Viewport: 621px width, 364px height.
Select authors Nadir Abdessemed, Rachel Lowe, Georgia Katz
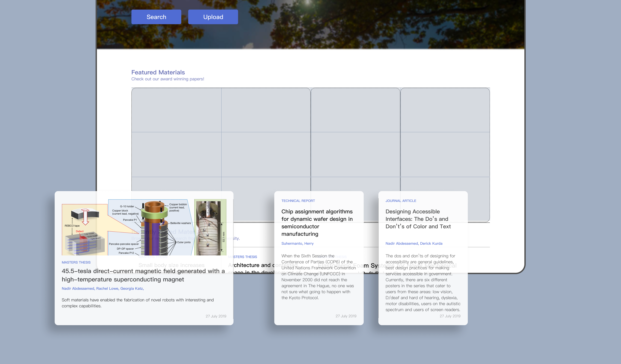click(x=103, y=288)
